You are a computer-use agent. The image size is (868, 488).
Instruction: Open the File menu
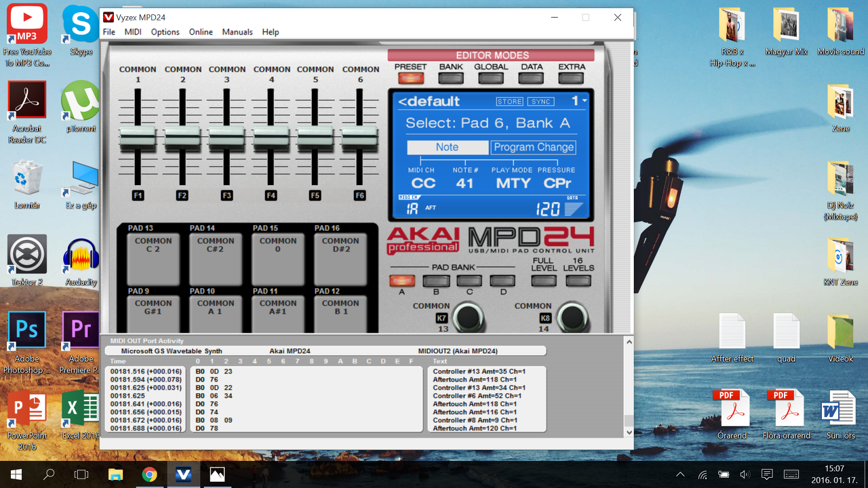[x=108, y=32]
